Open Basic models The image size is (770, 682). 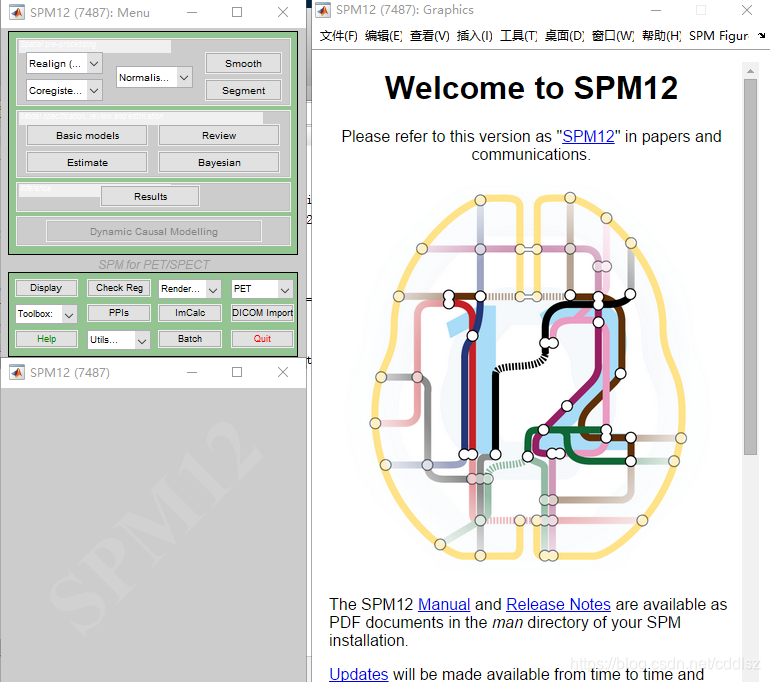87,136
